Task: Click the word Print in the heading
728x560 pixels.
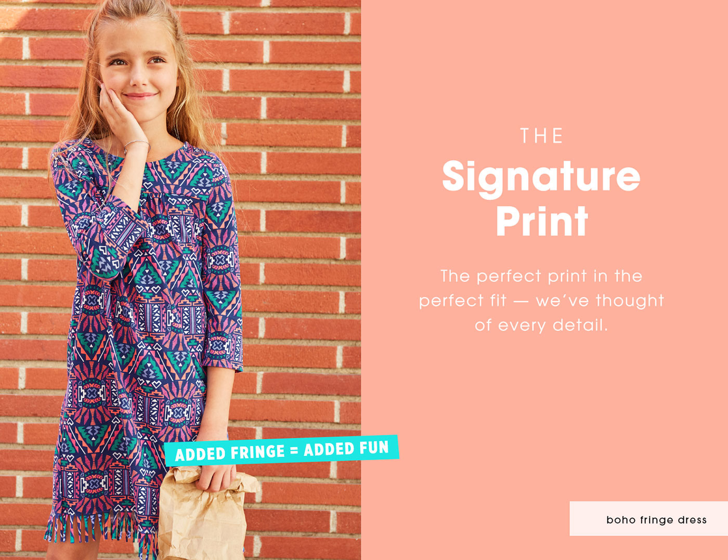Action: pyautogui.click(x=542, y=222)
